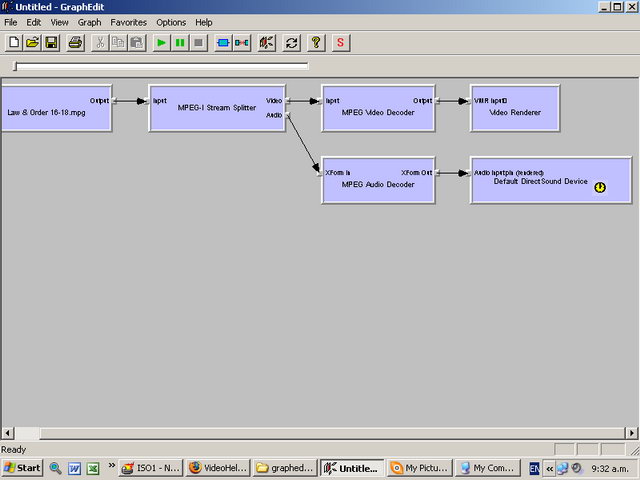This screenshot has width=640, height=480.
Task: Select the MPEG Video Decoder filter
Action: coord(378,108)
